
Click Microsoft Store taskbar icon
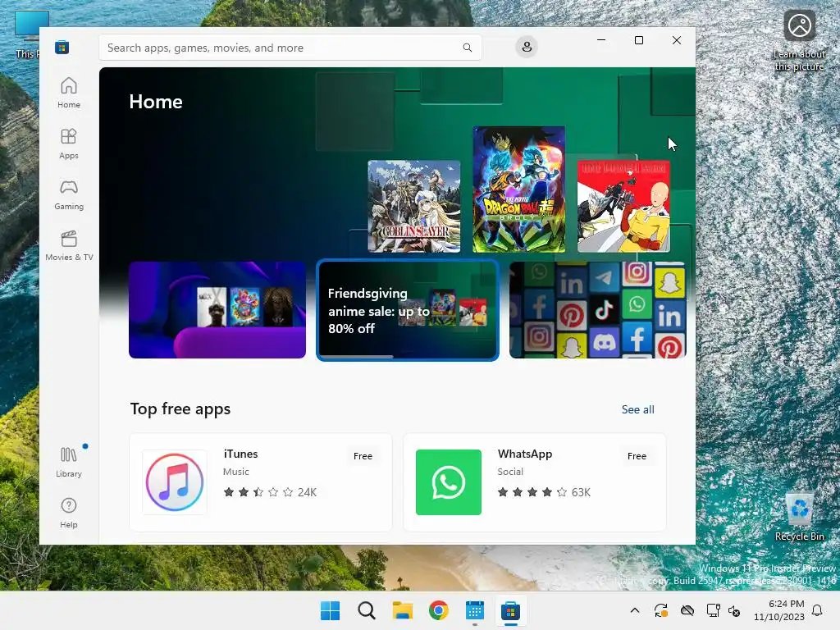pyautogui.click(x=510, y=610)
